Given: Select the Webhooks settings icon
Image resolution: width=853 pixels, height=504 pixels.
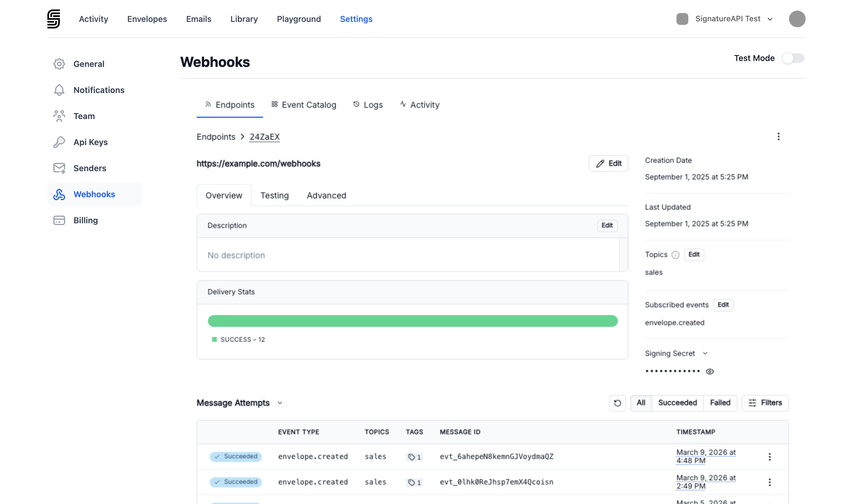Looking at the screenshot, I should point(59,194).
